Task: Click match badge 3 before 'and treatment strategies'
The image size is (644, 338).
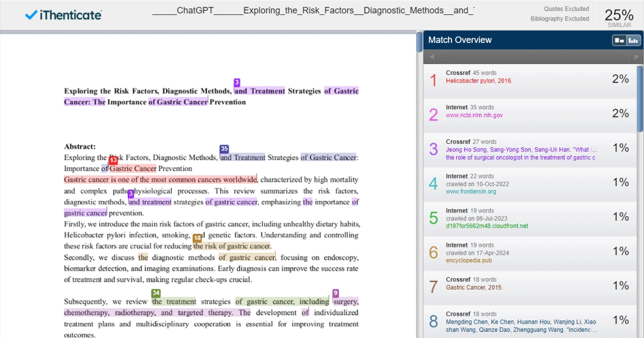Action: tap(131, 194)
